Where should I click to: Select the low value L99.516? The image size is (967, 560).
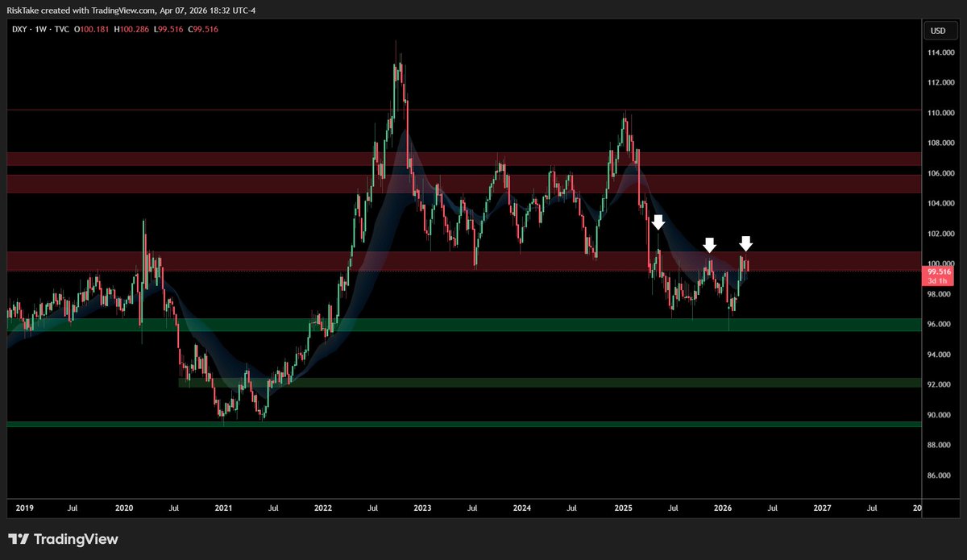167,29
